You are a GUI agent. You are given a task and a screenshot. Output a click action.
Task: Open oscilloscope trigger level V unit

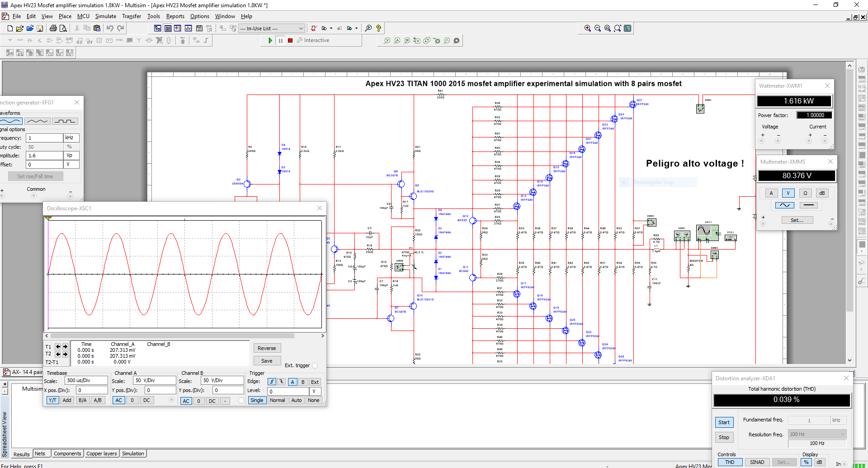315,391
